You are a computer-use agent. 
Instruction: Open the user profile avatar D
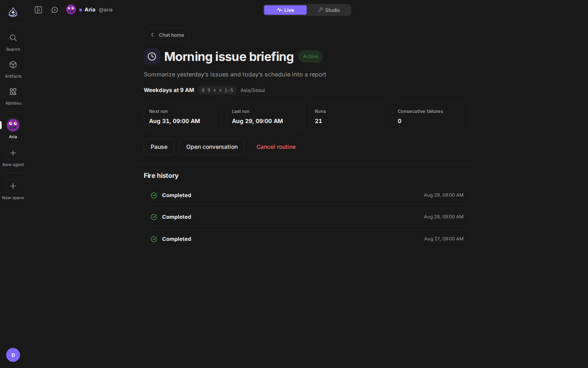pos(13,355)
